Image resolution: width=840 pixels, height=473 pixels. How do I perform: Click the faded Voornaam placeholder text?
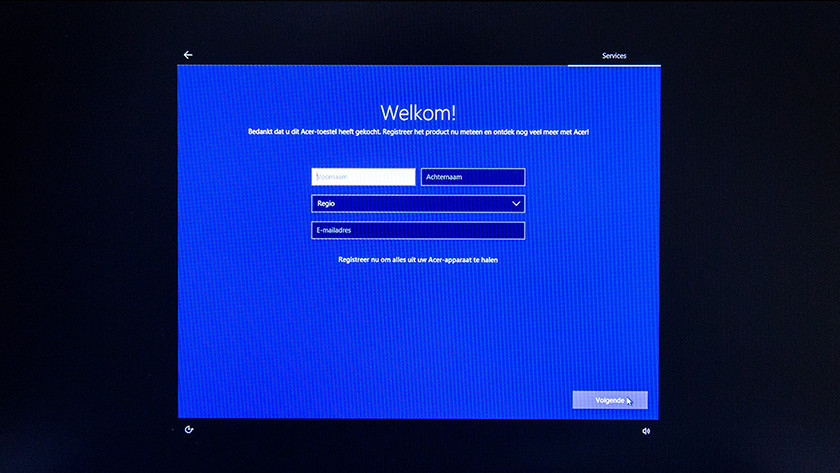coord(332,177)
